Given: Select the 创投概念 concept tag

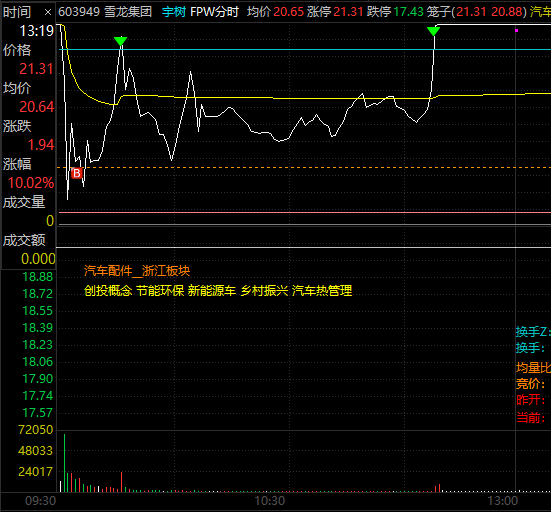Looking at the screenshot, I should 108,291.
